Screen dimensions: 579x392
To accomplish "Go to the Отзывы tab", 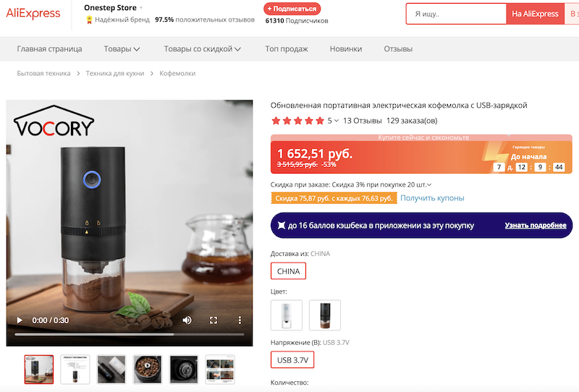I will pos(398,49).
